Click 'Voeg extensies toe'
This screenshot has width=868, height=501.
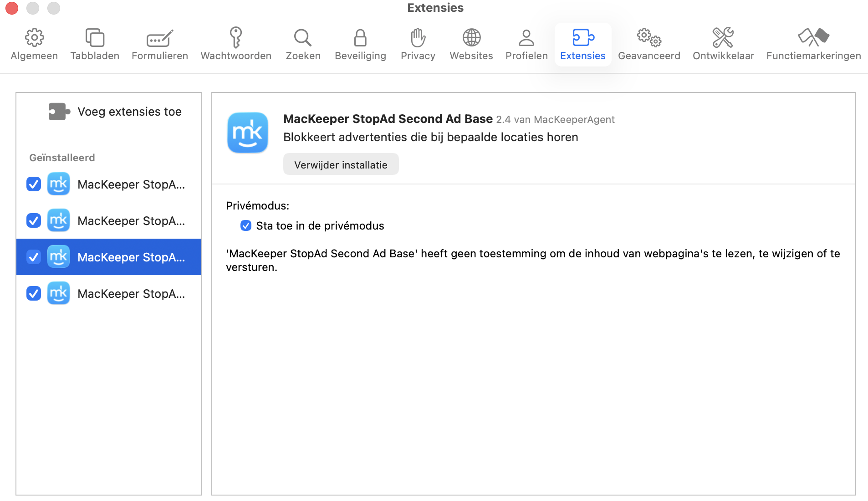[129, 111]
